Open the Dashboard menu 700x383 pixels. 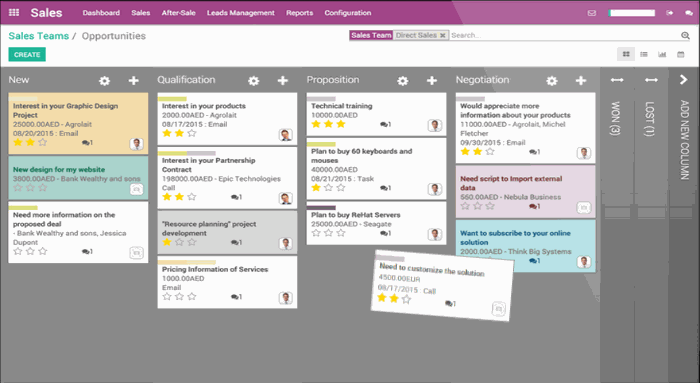pos(101,13)
